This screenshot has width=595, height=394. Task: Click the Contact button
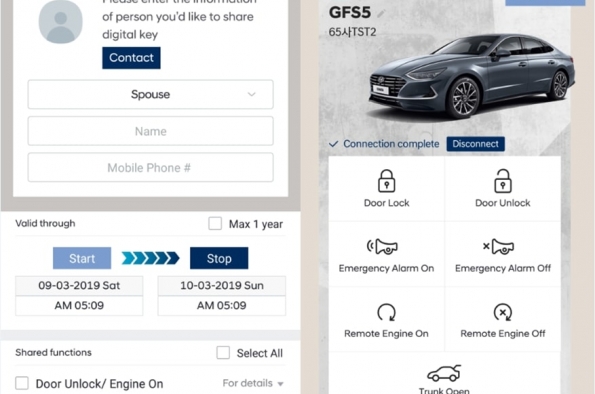pos(131,58)
